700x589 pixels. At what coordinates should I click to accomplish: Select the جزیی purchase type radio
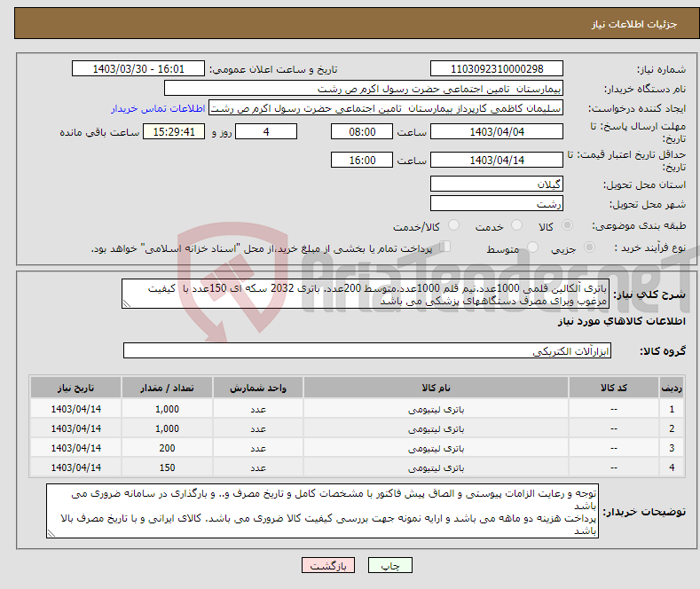(589, 247)
